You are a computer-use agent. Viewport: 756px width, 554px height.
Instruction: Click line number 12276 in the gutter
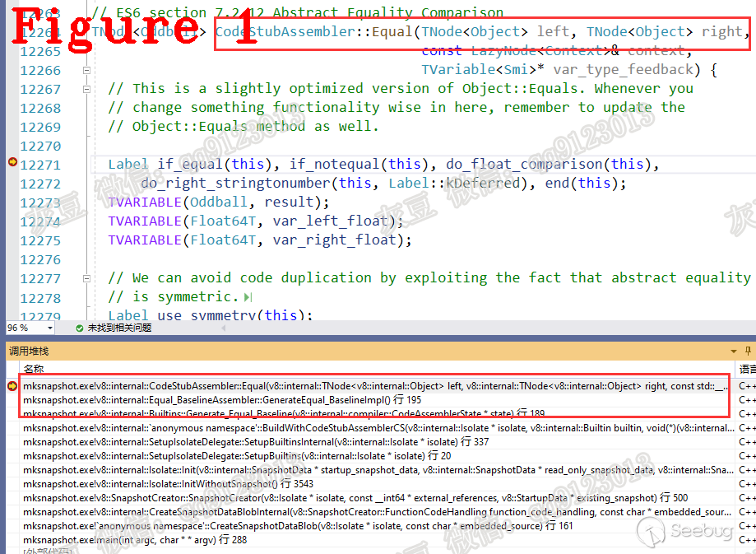[x=40, y=259]
